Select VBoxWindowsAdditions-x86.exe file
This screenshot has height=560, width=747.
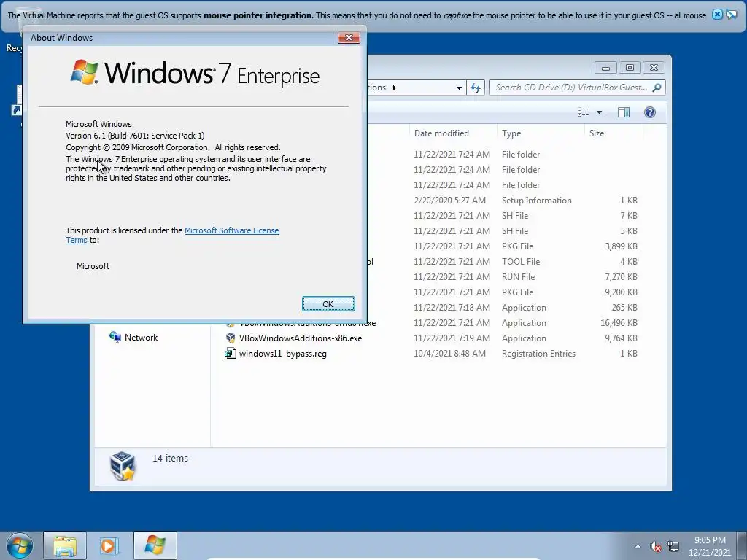300,338
